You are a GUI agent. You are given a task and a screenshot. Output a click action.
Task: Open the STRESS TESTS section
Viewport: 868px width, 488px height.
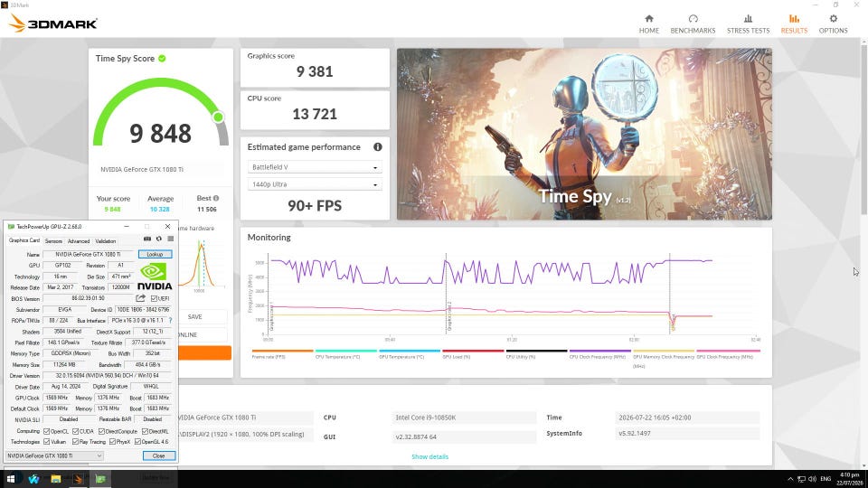click(748, 24)
